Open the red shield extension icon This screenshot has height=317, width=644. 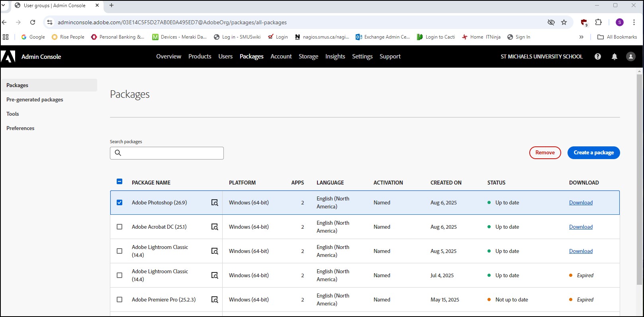click(584, 22)
